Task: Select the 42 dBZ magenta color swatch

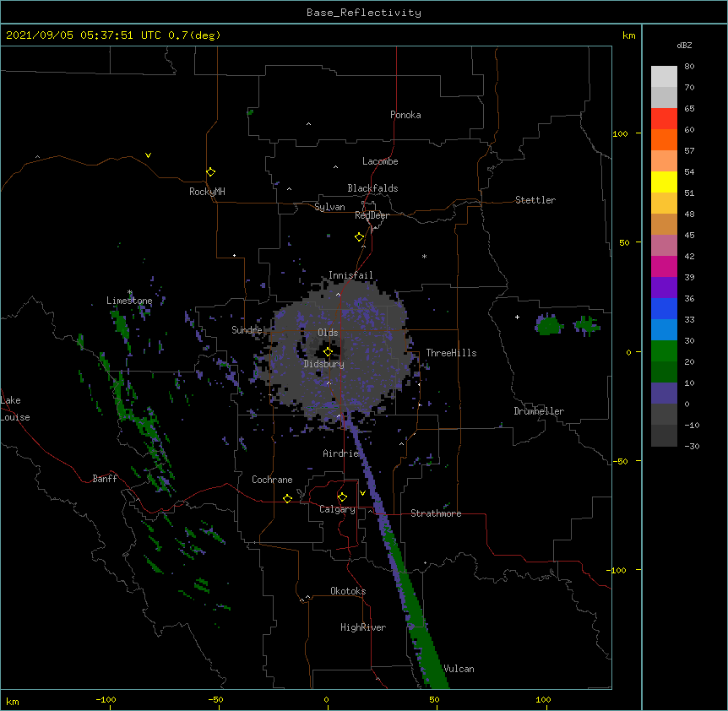Action: [x=664, y=266]
